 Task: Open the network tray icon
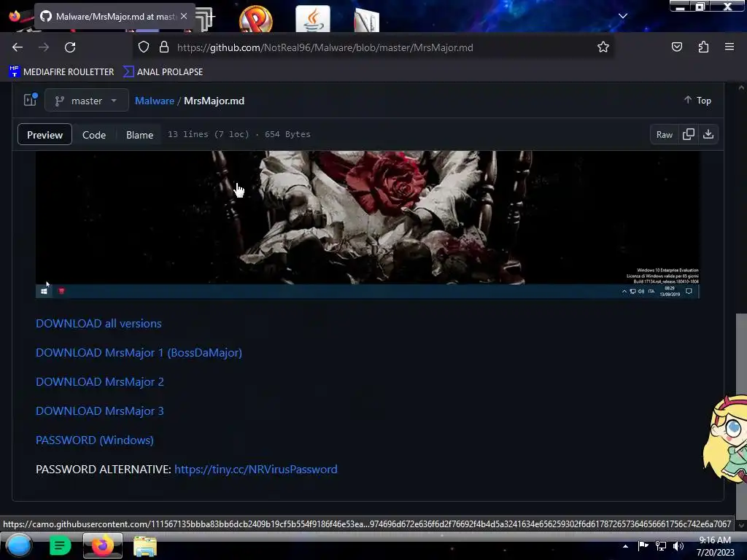click(x=661, y=545)
